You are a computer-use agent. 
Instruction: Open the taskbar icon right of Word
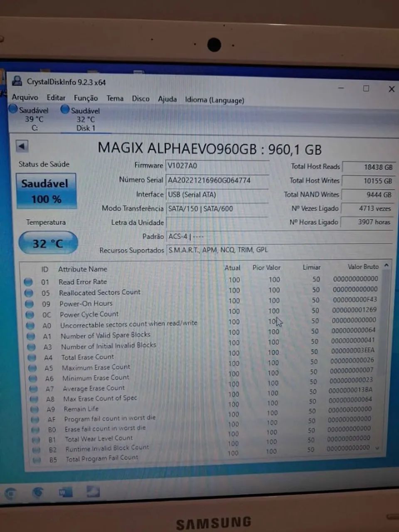point(93,492)
